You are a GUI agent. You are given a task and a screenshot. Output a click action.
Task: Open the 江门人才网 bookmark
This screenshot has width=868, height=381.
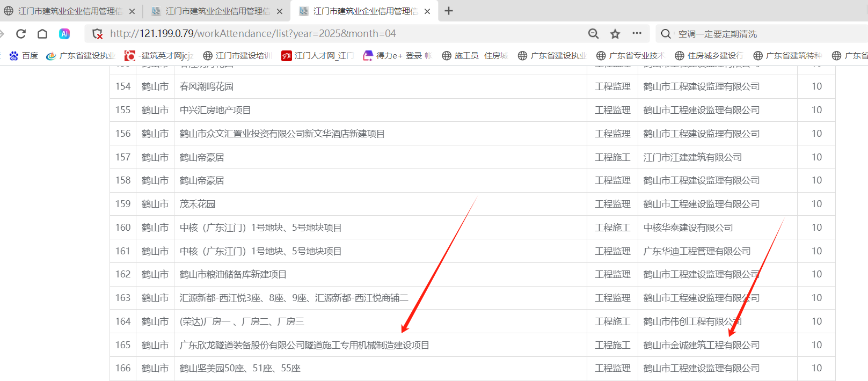pyautogui.click(x=318, y=55)
